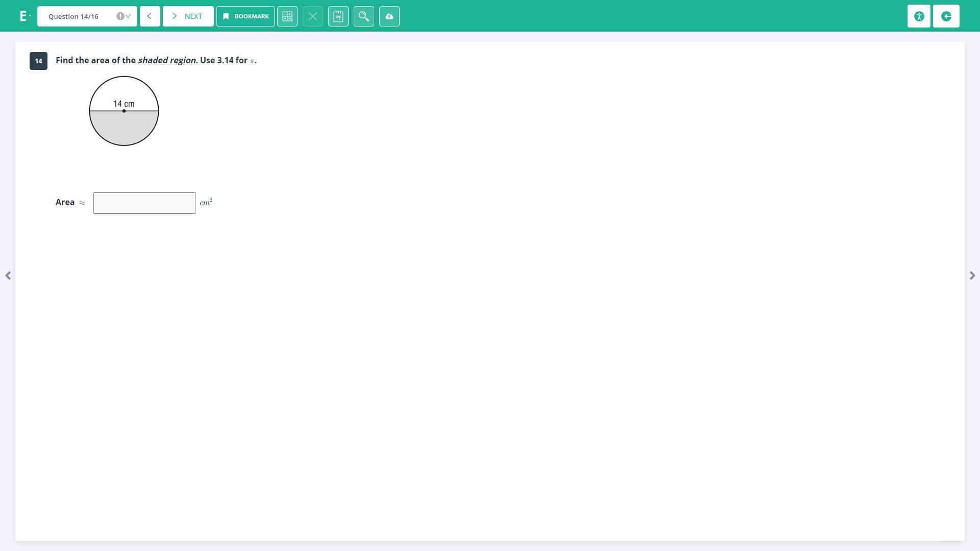Click the exit assessment arrow icon
The image size is (980, 551).
click(x=946, y=16)
